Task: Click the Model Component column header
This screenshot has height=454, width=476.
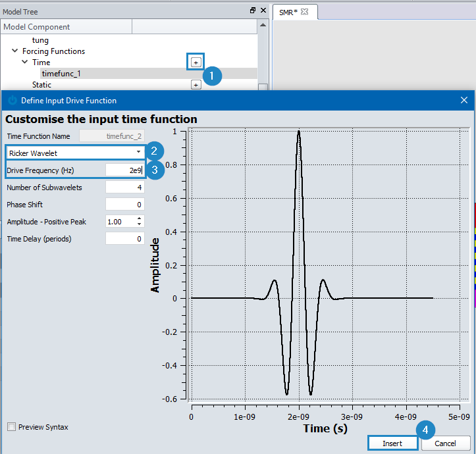Action: [x=66, y=27]
